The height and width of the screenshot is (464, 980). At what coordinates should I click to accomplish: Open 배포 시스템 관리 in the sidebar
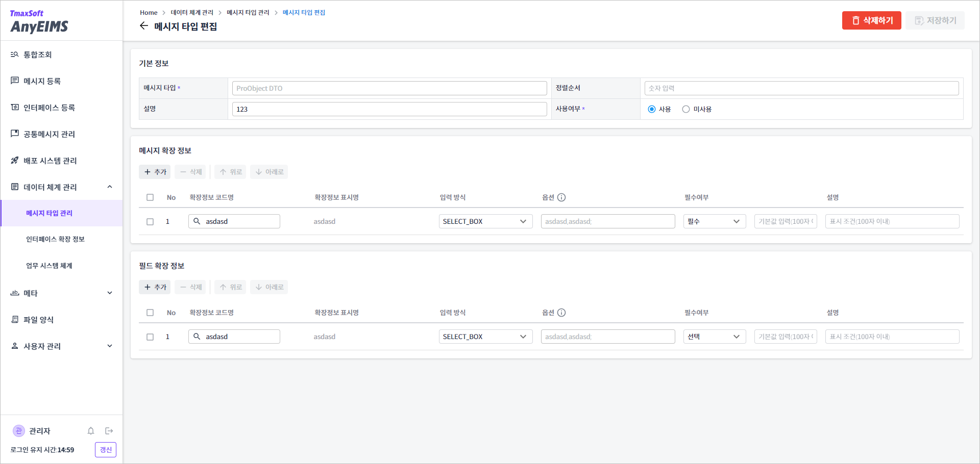pos(61,161)
